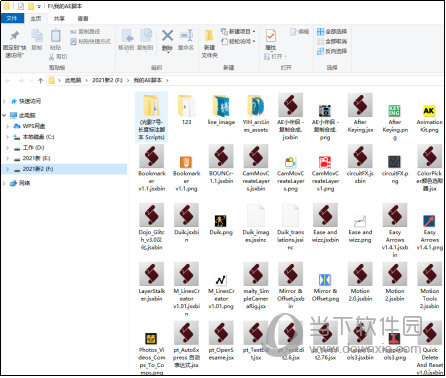Select the After Keying.jsx script file
Image resolution: width=446 pixels, height=378 pixels.
pyautogui.click(x=360, y=114)
